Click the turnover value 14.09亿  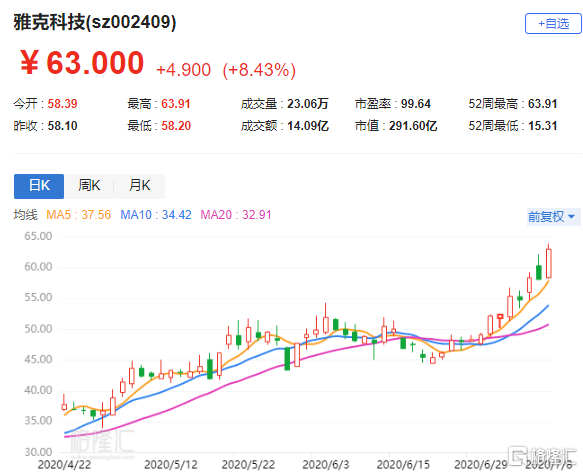(308, 126)
